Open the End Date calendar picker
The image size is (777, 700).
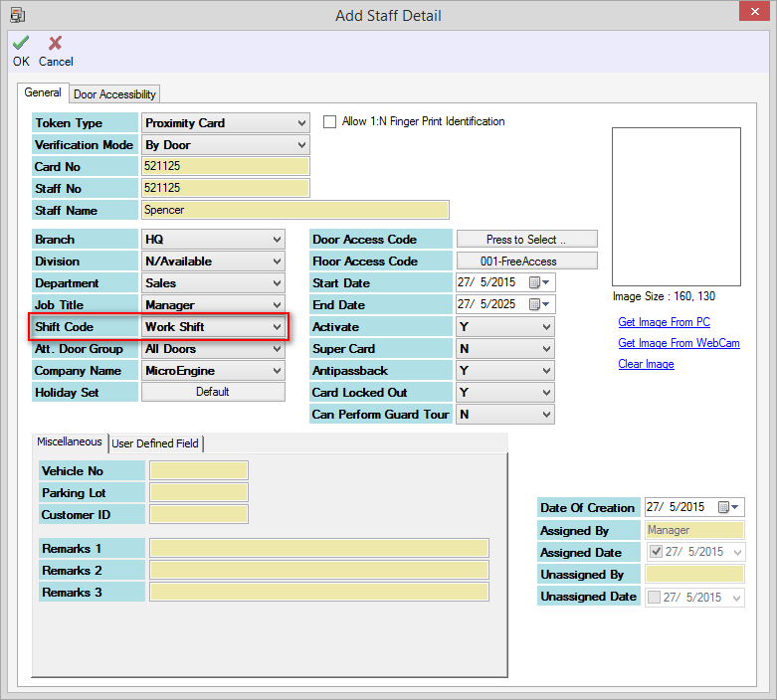coord(537,305)
